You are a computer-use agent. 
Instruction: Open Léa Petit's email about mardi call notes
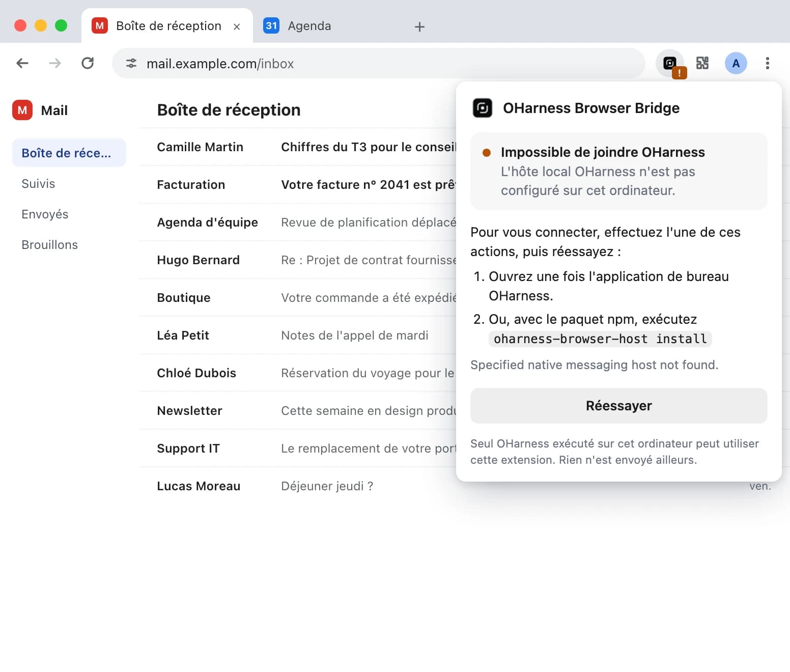point(297,335)
